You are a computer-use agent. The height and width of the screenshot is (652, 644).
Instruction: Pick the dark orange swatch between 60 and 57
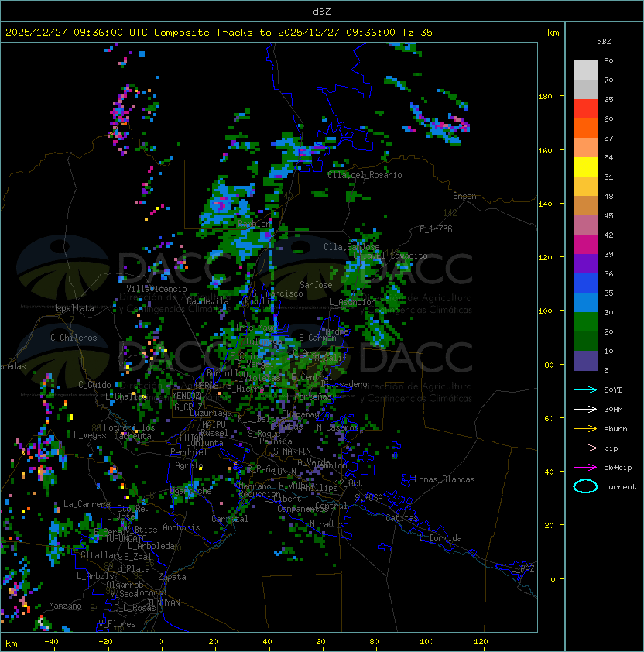pyautogui.click(x=585, y=129)
